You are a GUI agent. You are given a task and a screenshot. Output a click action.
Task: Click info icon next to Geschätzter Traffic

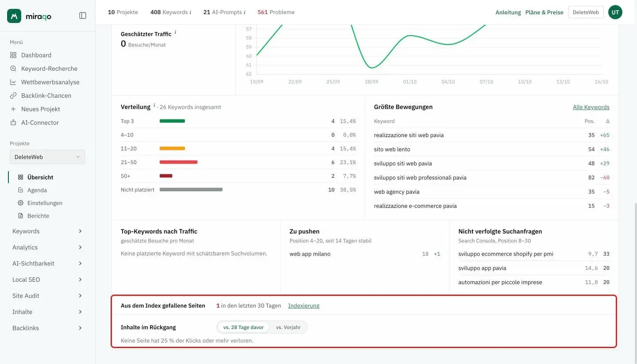(175, 32)
